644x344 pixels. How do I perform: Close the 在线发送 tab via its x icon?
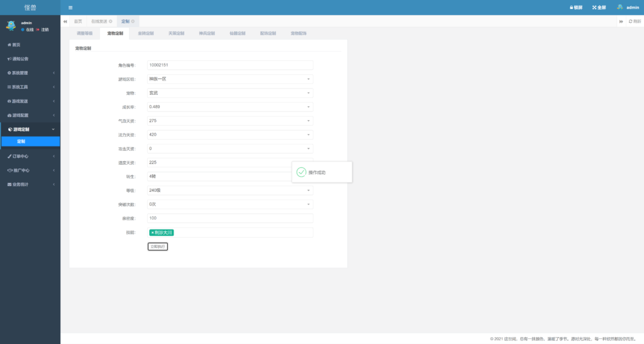(x=111, y=21)
